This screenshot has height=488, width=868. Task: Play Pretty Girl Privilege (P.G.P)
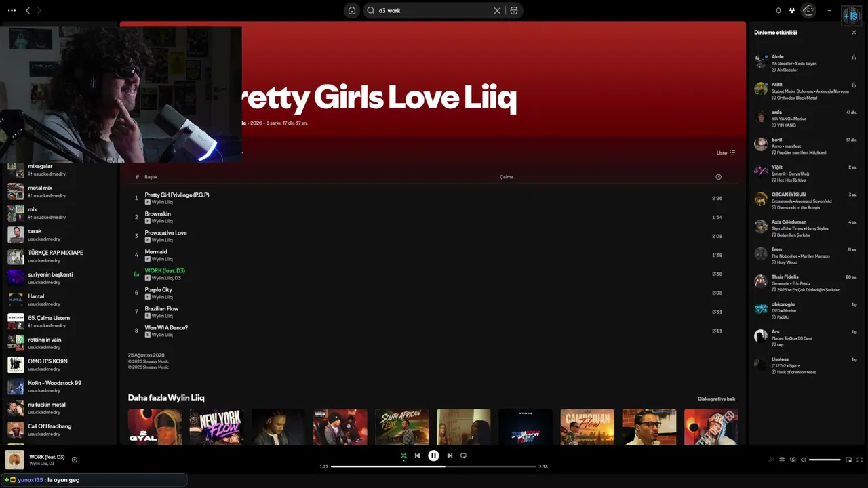point(434,198)
